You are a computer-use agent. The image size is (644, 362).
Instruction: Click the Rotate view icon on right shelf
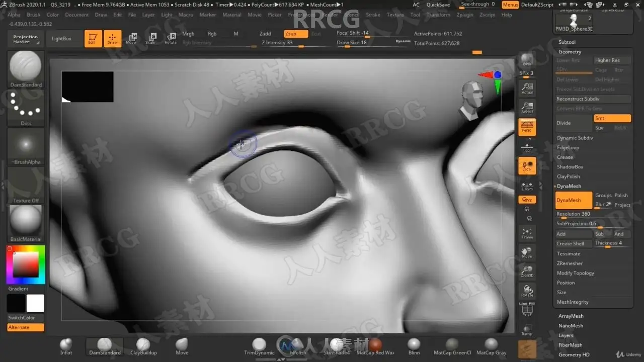click(x=527, y=291)
